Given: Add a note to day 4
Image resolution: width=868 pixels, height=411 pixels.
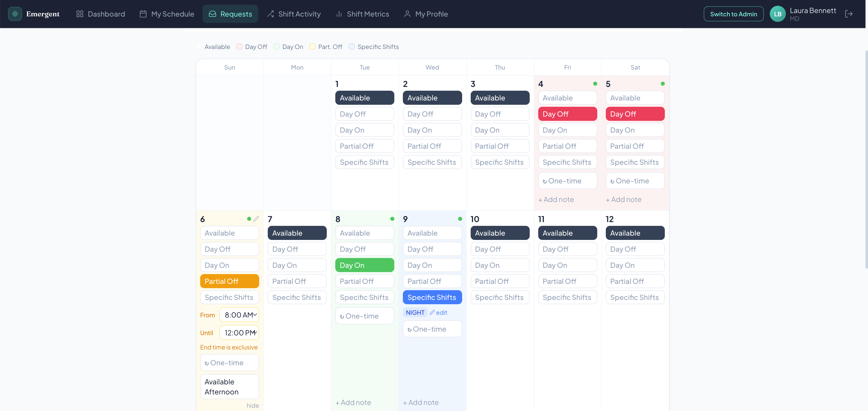Looking at the screenshot, I should [x=556, y=200].
